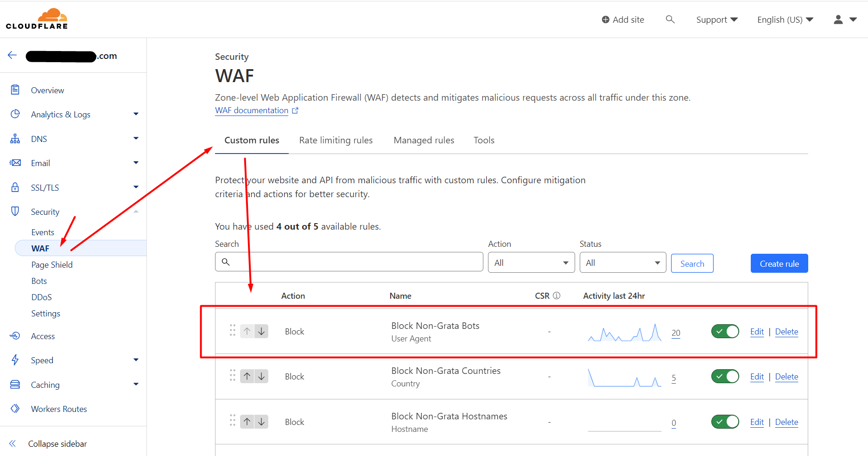Grab drag handle of Non-Grata Hostnames rule
868x456 pixels.
(233, 421)
